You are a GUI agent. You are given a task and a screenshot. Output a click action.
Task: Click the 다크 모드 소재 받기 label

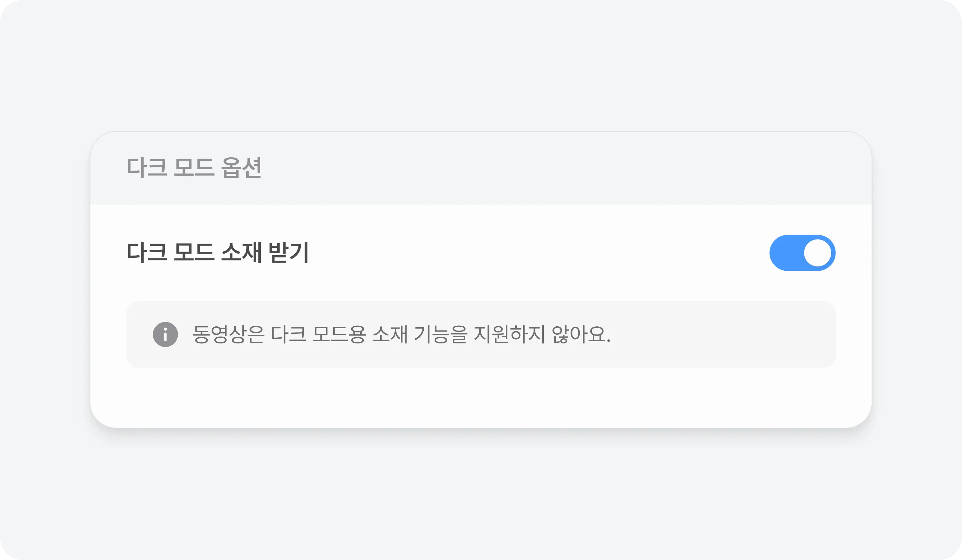coord(218,252)
